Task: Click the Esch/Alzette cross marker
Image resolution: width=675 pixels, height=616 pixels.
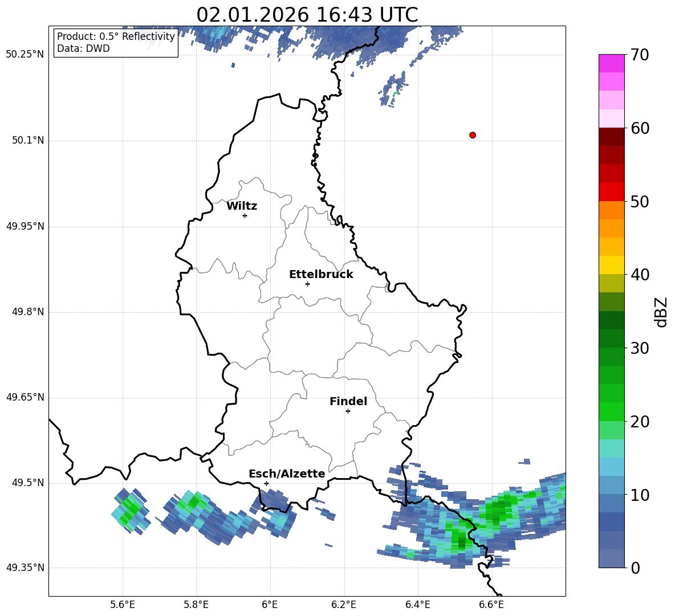Action: [x=266, y=483]
